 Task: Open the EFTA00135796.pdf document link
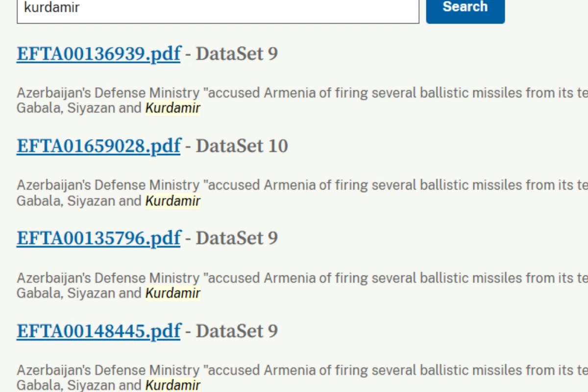[98, 238]
